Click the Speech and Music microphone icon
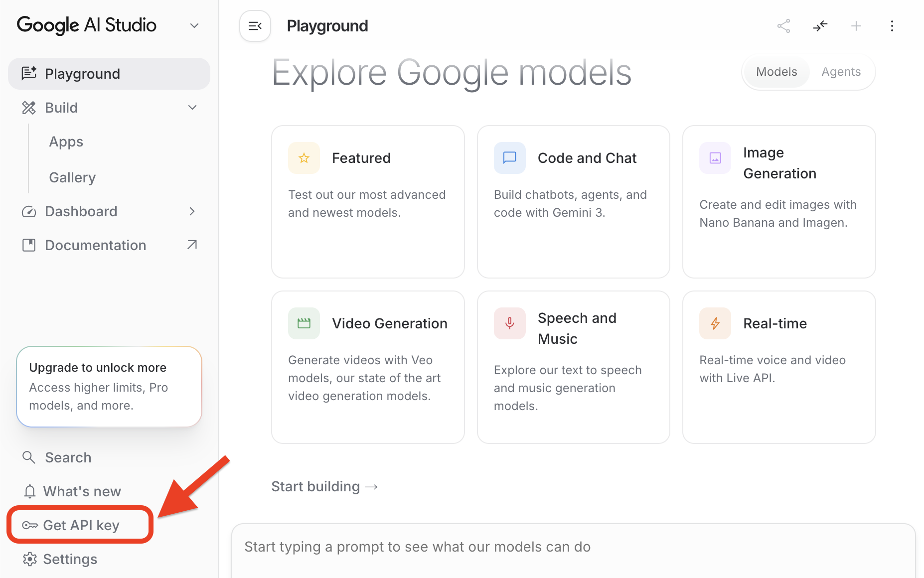 pos(510,323)
